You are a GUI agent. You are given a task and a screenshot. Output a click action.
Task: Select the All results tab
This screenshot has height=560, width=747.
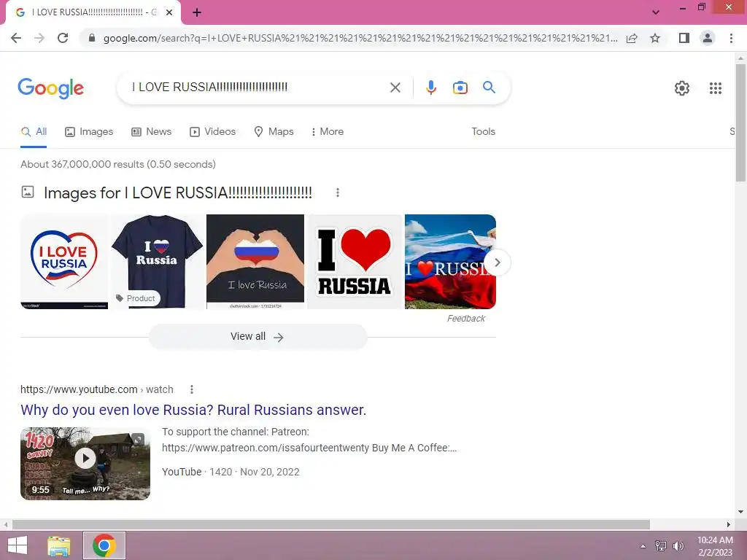[x=34, y=132]
